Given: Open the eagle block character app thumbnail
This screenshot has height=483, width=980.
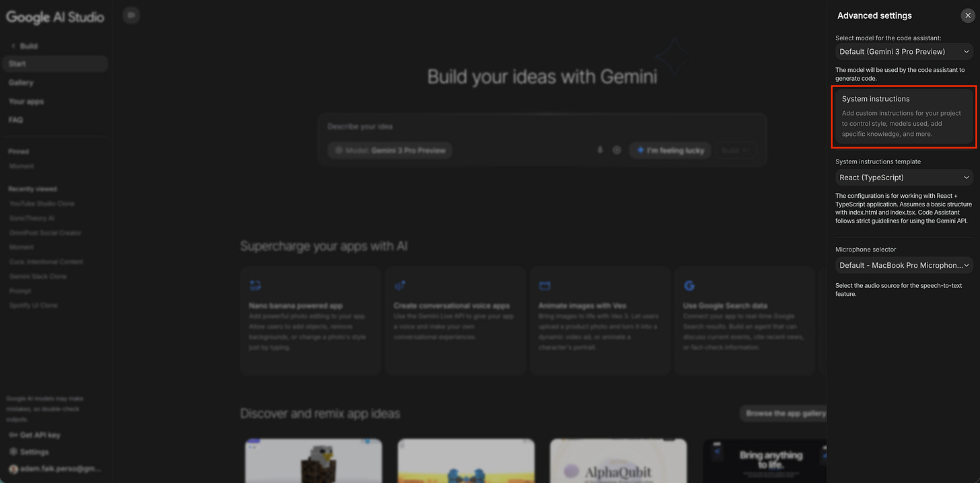Looking at the screenshot, I should (313, 461).
